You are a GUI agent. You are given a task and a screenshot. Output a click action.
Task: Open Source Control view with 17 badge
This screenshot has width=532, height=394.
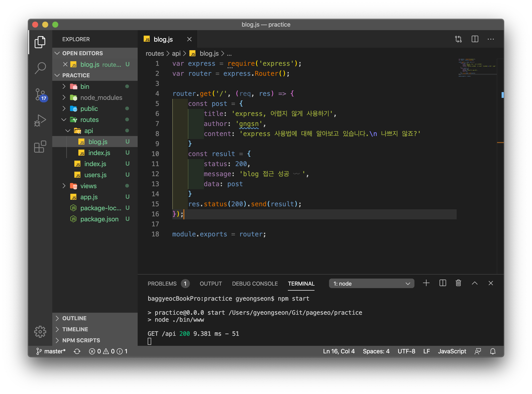(x=40, y=95)
